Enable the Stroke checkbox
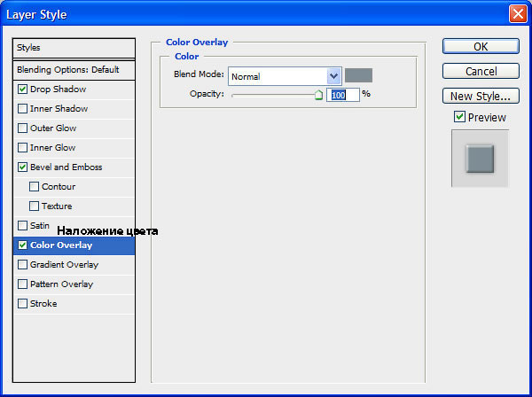The height and width of the screenshot is (397, 532). pyautogui.click(x=22, y=303)
